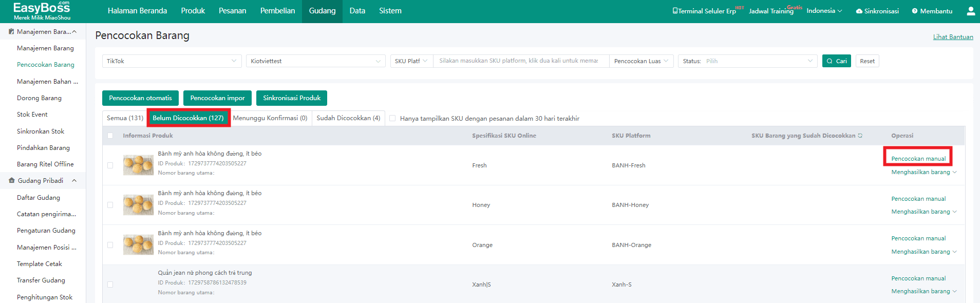Open Sinkronkan Stok in the sidebar
The image size is (980, 303).
(x=41, y=131)
